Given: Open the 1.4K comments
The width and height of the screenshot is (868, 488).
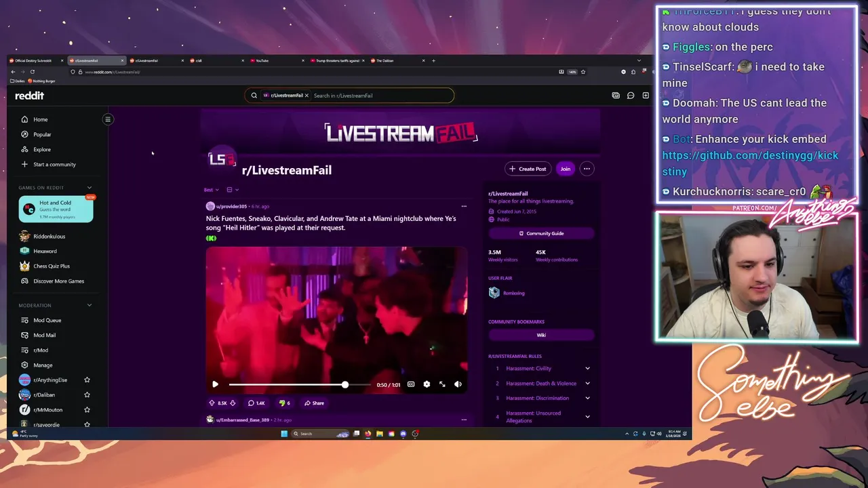Looking at the screenshot, I should point(256,403).
